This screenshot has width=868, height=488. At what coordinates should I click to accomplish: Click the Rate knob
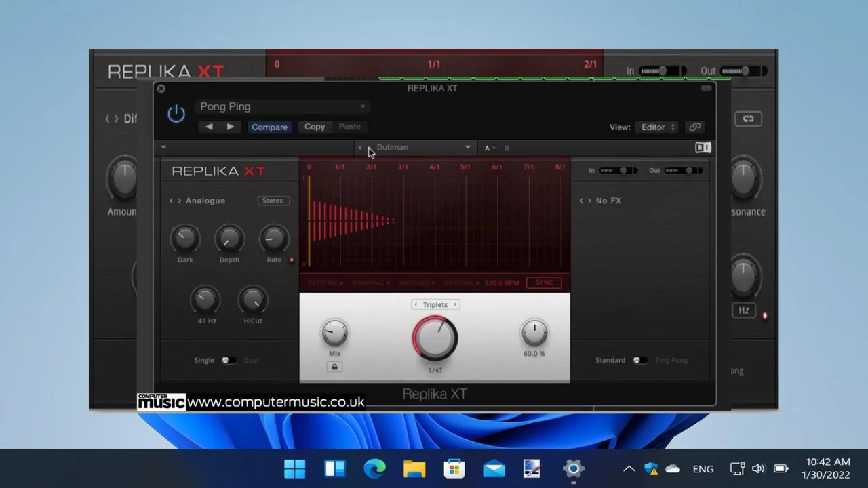(274, 239)
